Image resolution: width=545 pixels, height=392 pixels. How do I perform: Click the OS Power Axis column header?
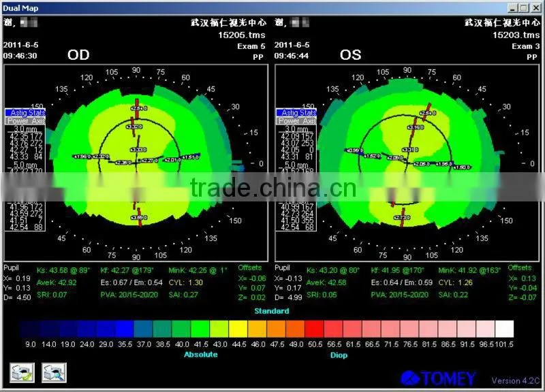point(296,121)
